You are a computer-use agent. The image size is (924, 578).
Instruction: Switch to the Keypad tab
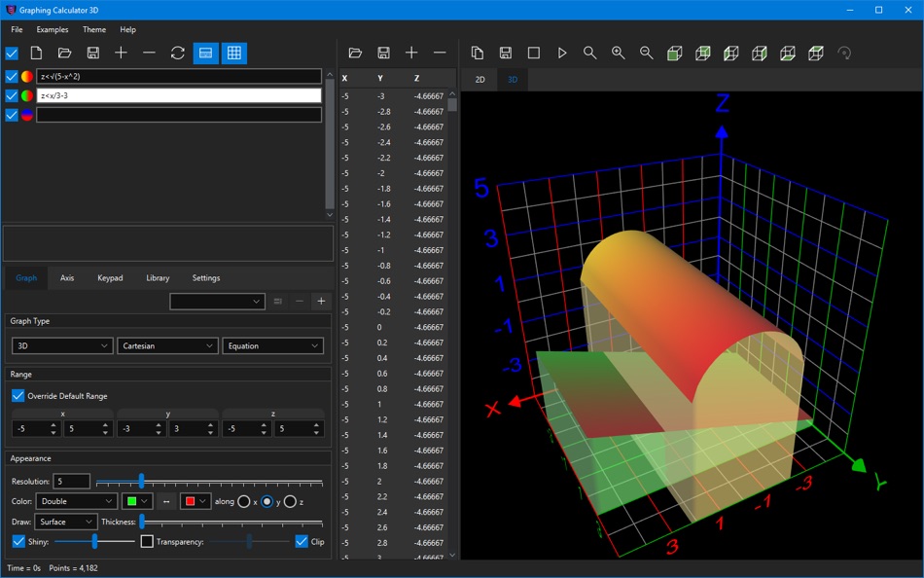click(110, 278)
